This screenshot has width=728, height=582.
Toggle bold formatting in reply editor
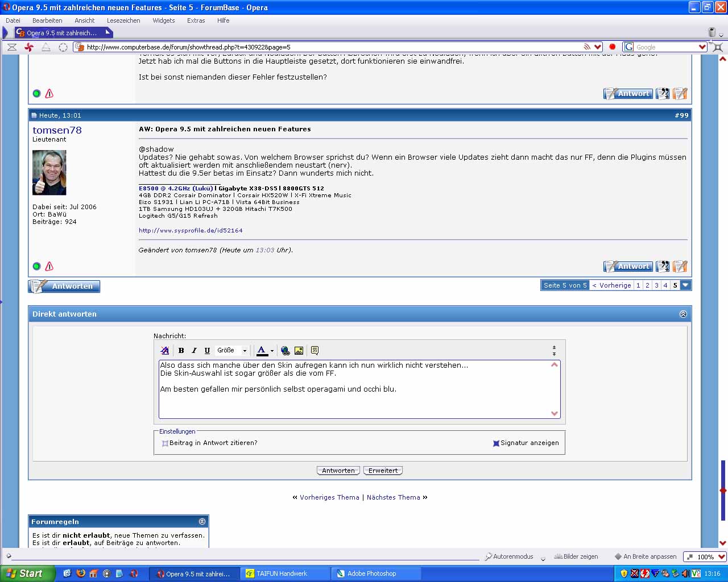(181, 351)
